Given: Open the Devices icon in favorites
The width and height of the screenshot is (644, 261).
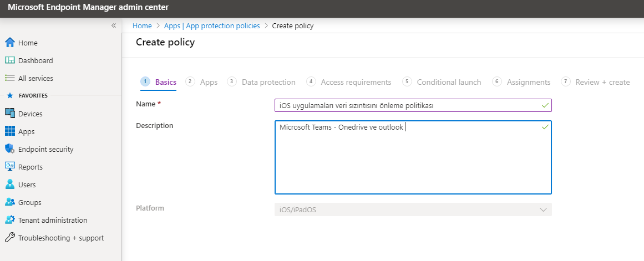Looking at the screenshot, I should click(x=10, y=114).
